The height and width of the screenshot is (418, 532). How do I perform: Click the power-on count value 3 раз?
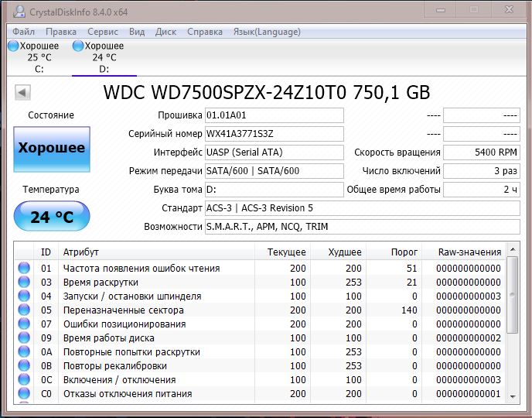[x=482, y=171]
